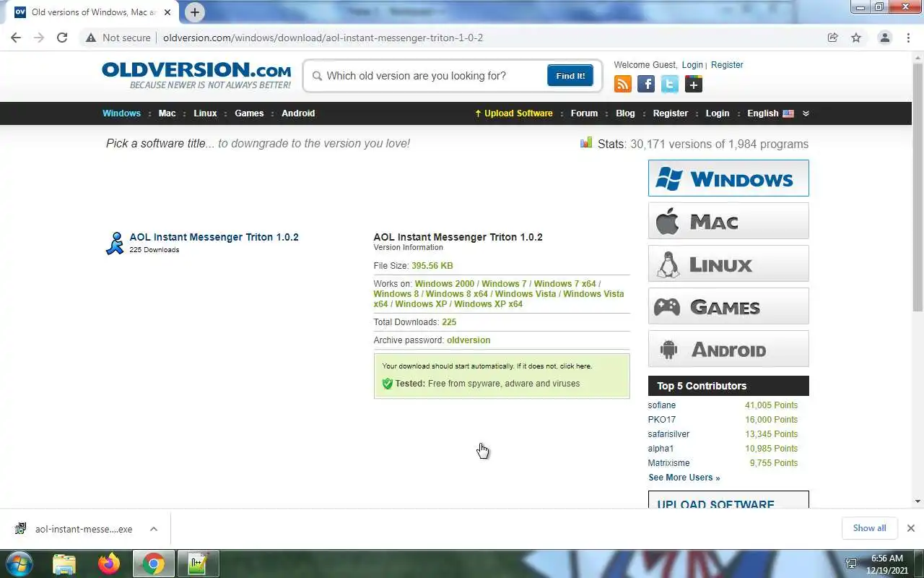
Task: Open the Chrome three-dot menu
Action: point(908,38)
